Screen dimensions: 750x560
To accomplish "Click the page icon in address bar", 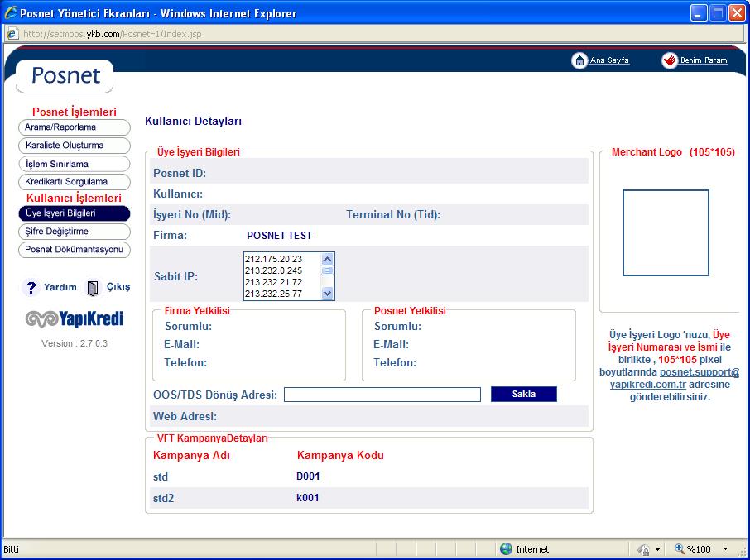I will (12, 34).
